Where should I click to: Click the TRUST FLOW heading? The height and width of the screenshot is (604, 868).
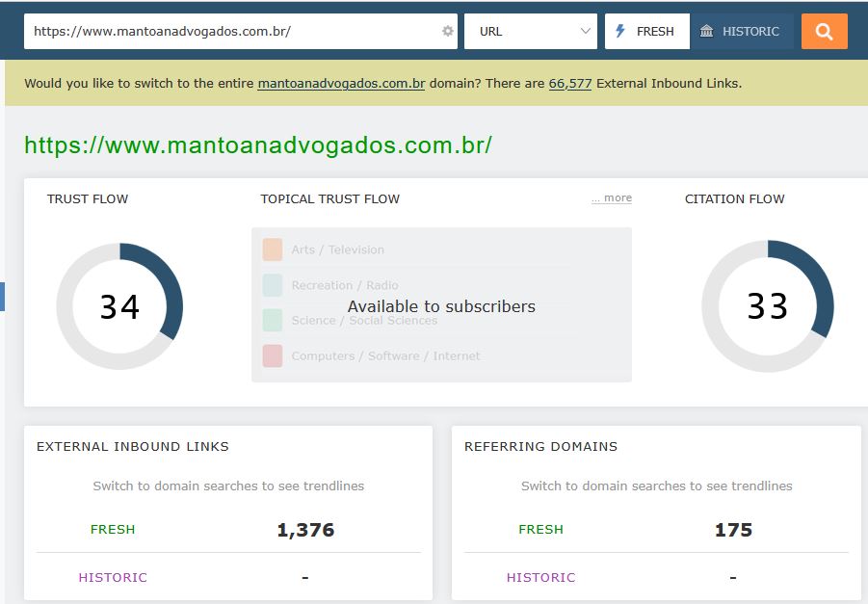pos(88,199)
